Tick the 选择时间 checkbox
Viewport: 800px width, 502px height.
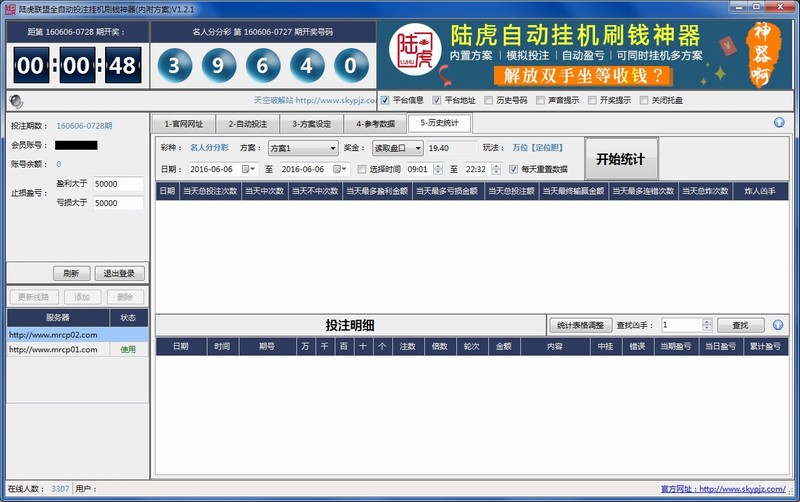pyautogui.click(x=361, y=169)
